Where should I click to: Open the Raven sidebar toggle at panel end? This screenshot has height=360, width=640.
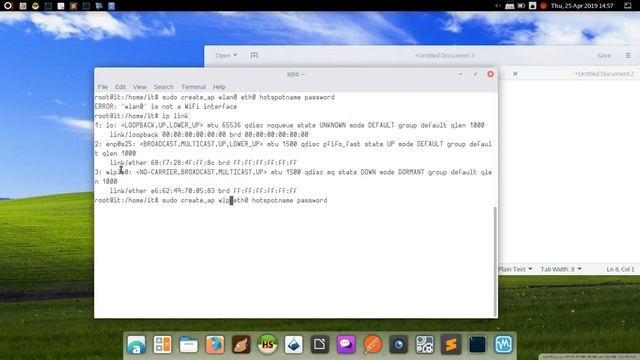click(628, 6)
